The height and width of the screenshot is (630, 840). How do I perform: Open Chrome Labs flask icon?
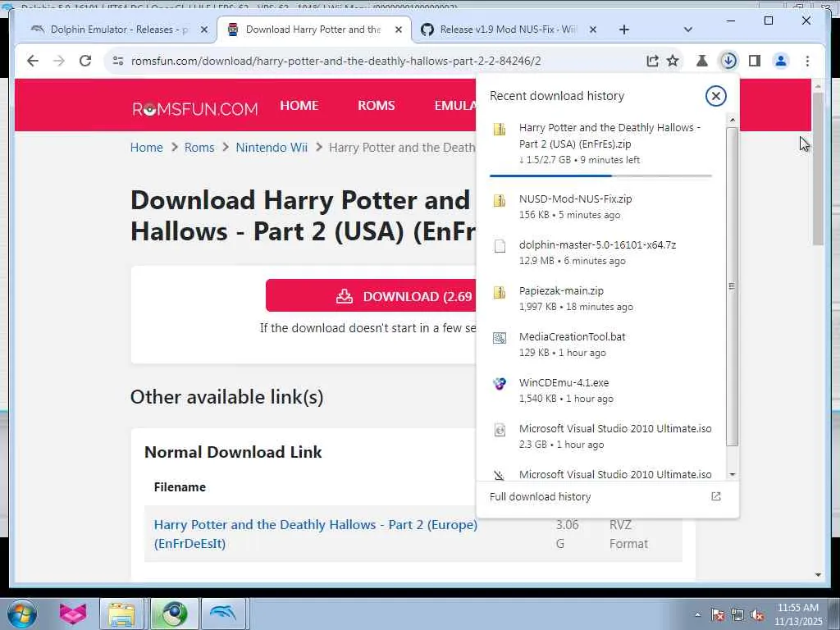tap(702, 61)
